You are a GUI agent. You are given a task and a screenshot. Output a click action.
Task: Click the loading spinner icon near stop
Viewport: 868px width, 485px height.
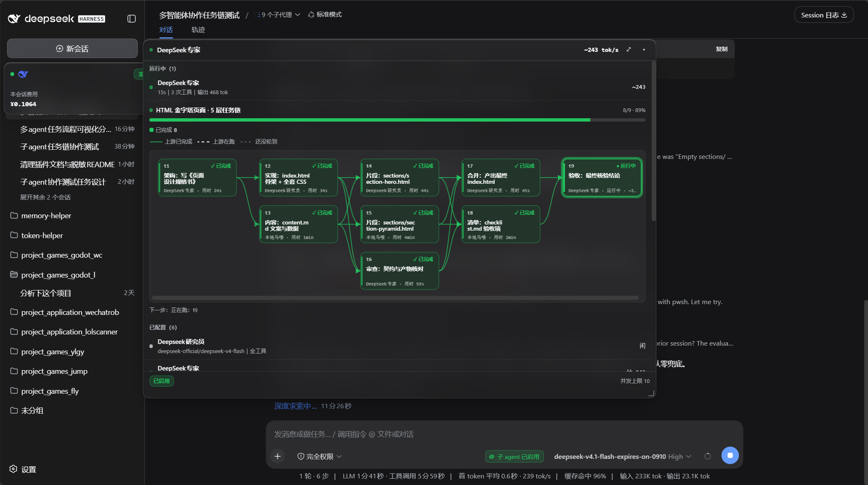pyautogui.click(x=708, y=456)
